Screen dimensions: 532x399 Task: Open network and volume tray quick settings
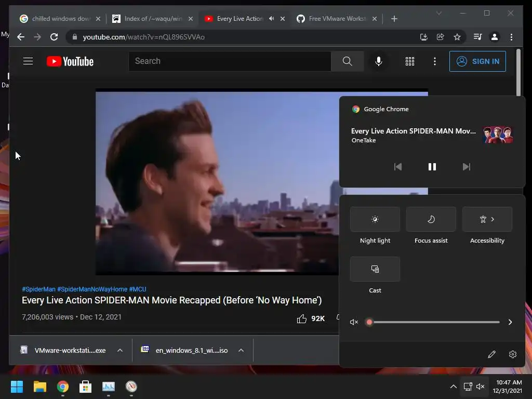[474, 387]
